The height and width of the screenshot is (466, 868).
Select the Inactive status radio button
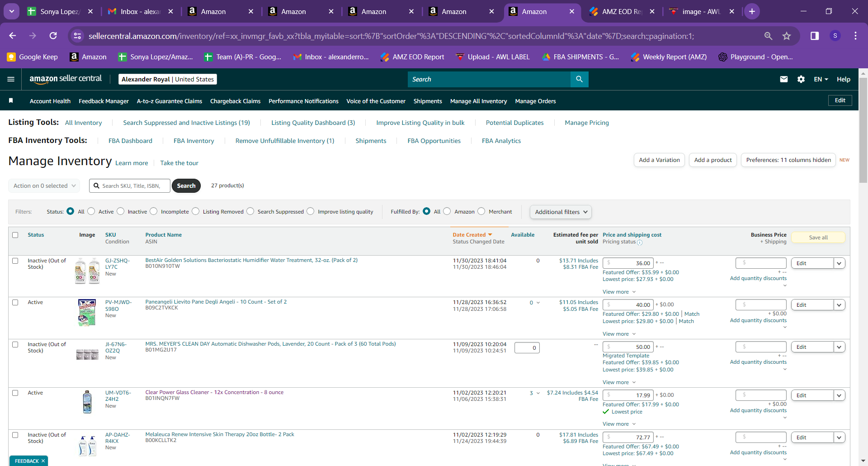coord(120,211)
